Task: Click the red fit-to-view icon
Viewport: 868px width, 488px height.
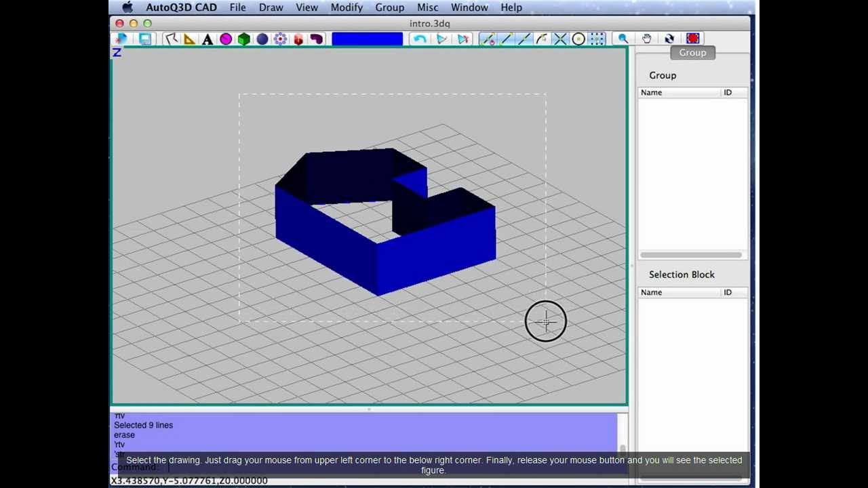Action: pos(692,39)
